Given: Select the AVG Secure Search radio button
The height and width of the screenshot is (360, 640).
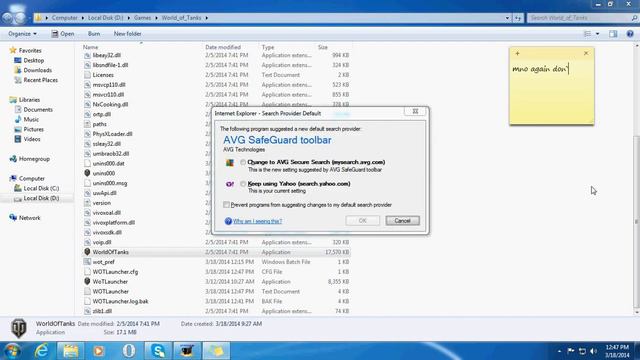Looking at the screenshot, I should 243,162.
